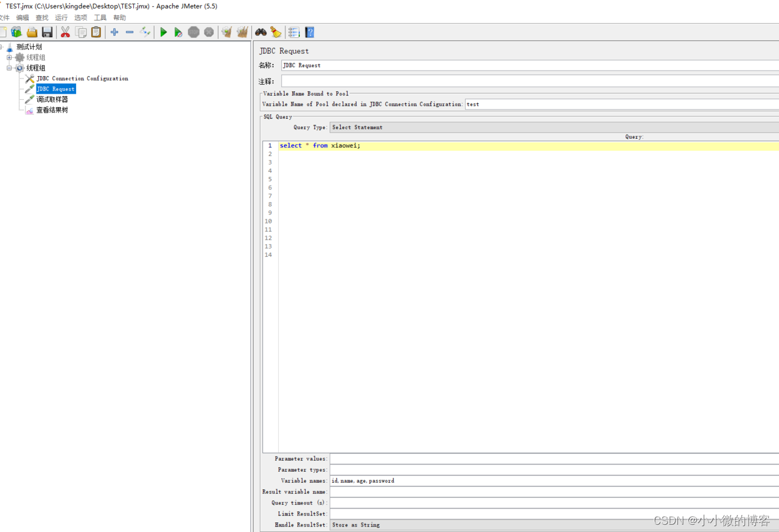Select the highlighted JDBC Request tree node

coord(55,89)
